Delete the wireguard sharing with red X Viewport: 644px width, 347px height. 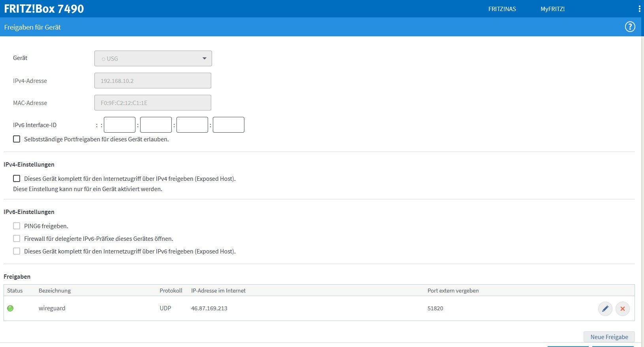[x=623, y=309]
